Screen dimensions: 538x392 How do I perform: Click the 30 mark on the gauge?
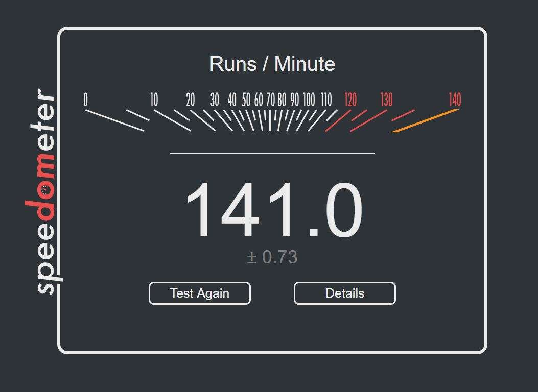tap(215, 100)
